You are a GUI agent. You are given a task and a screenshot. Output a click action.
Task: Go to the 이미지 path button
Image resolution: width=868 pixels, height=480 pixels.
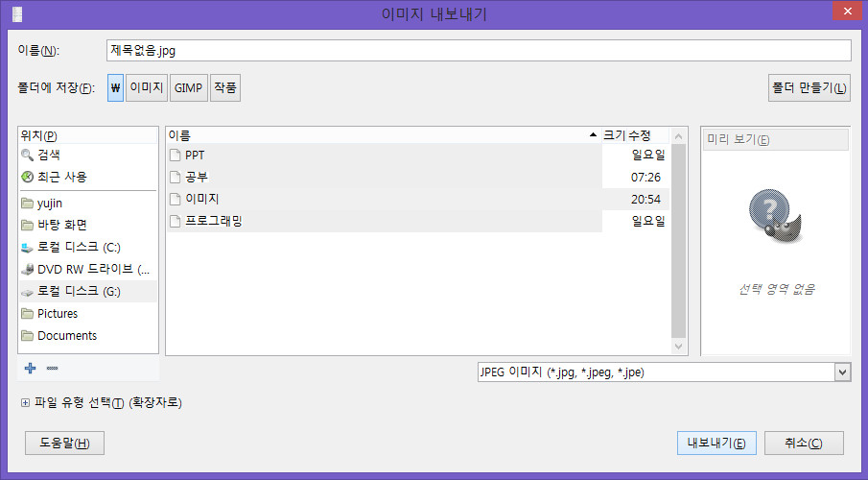point(147,88)
